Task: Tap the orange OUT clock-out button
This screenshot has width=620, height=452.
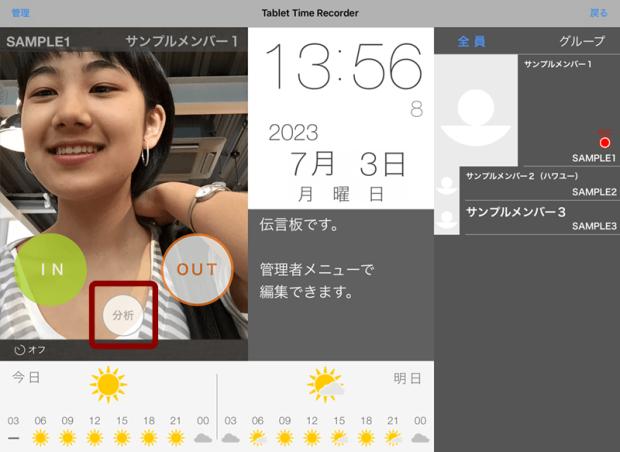Action: pos(197,269)
